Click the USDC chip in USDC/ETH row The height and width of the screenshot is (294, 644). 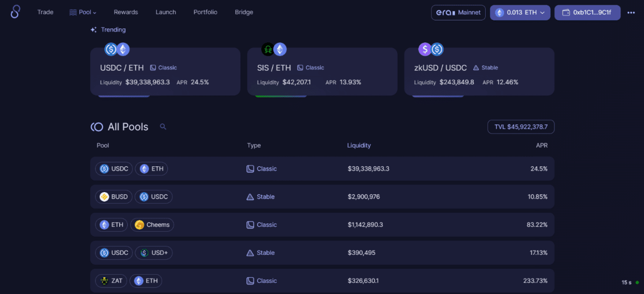pyautogui.click(x=114, y=168)
